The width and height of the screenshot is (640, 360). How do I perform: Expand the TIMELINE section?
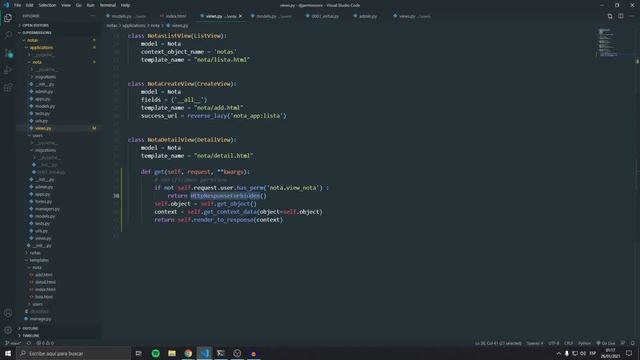(x=31, y=336)
